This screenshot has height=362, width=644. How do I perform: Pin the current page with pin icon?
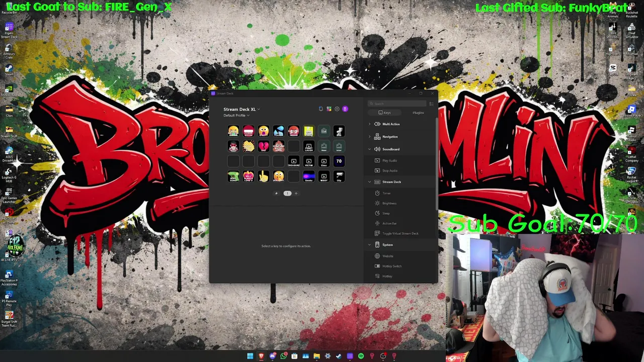276,194
